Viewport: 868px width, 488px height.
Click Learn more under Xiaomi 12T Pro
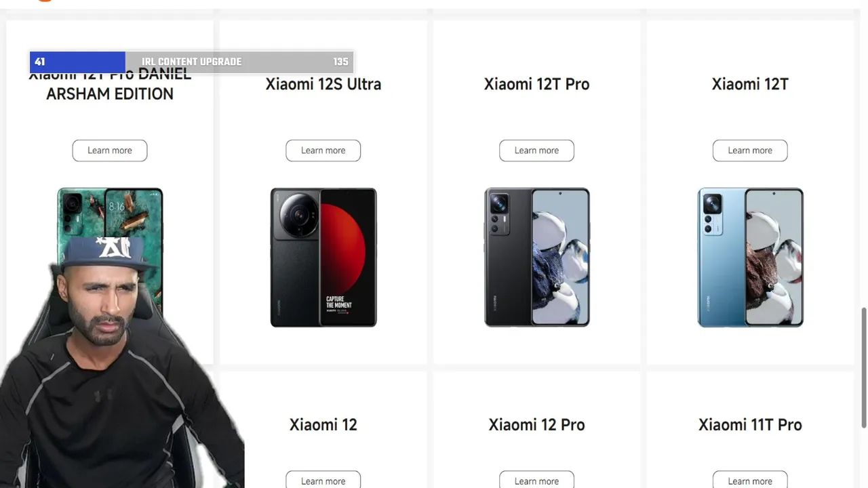coord(536,150)
